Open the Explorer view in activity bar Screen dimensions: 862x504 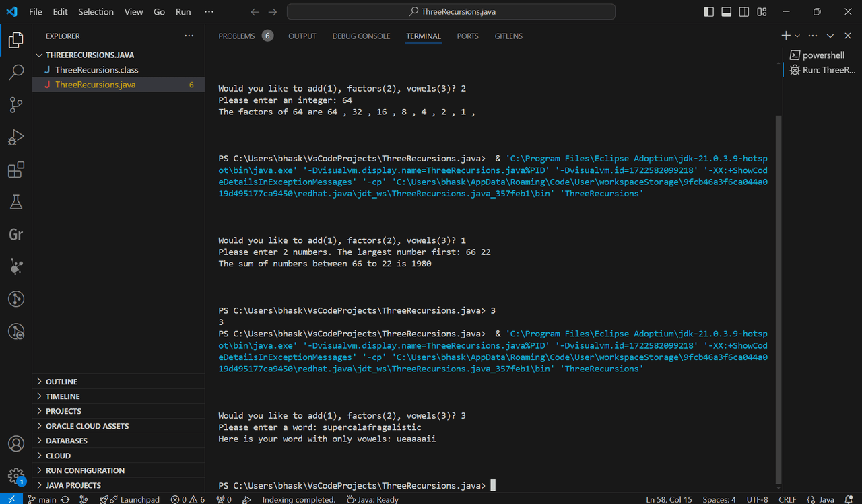pyautogui.click(x=15, y=40)
